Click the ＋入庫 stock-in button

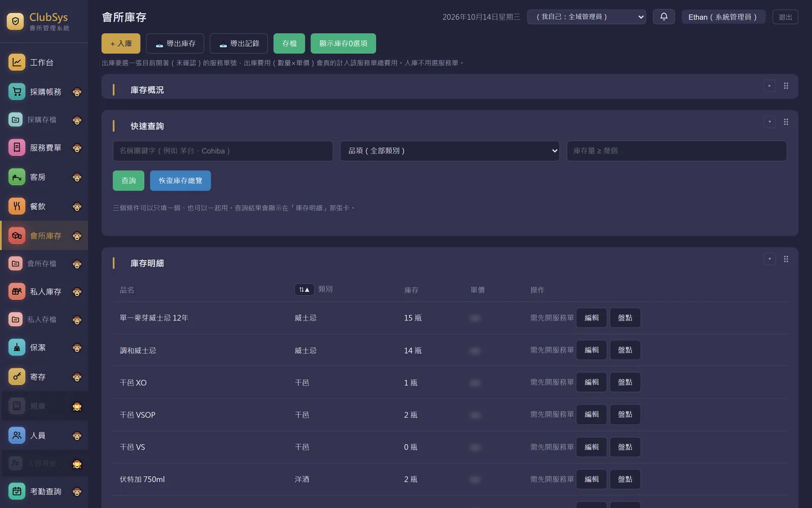tap(121, 44)
